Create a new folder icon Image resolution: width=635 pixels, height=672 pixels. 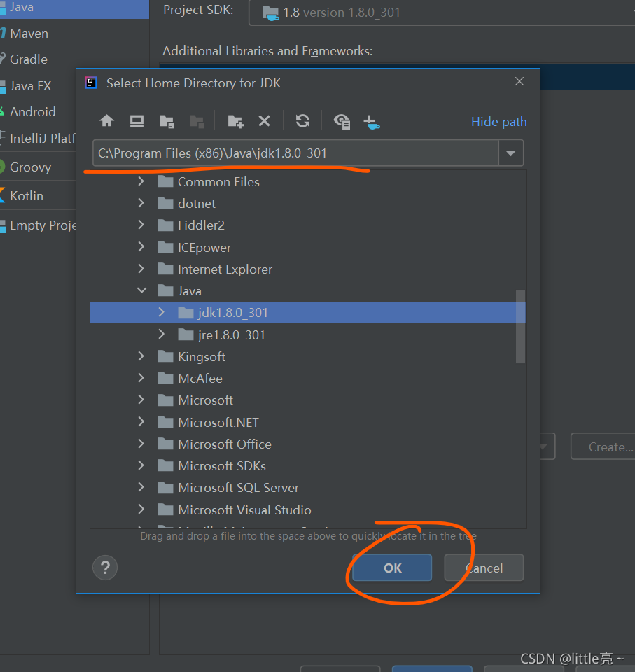click(235, 121)
